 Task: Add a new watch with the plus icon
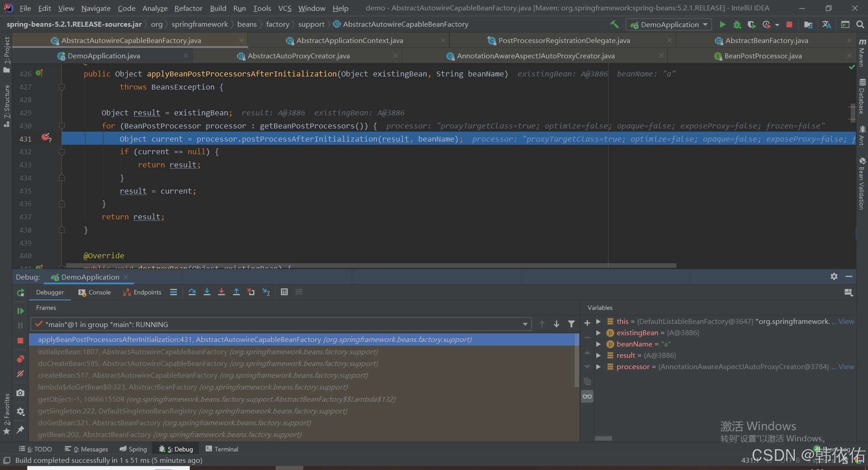[587, 323]
